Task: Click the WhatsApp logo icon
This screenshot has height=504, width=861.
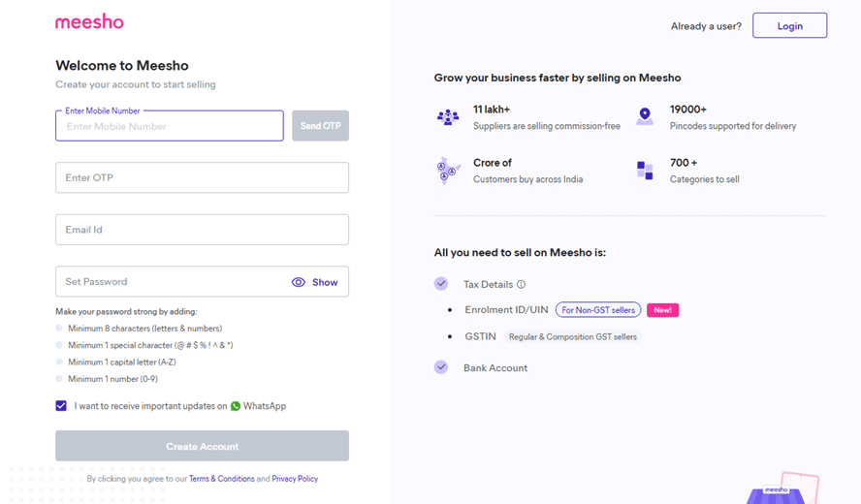Action: point(236,406)
